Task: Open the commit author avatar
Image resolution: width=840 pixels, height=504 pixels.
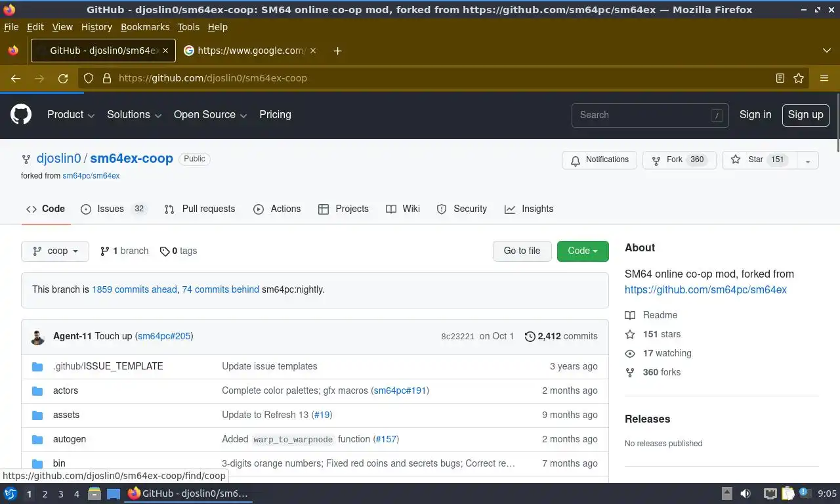Action: [37, 337]
